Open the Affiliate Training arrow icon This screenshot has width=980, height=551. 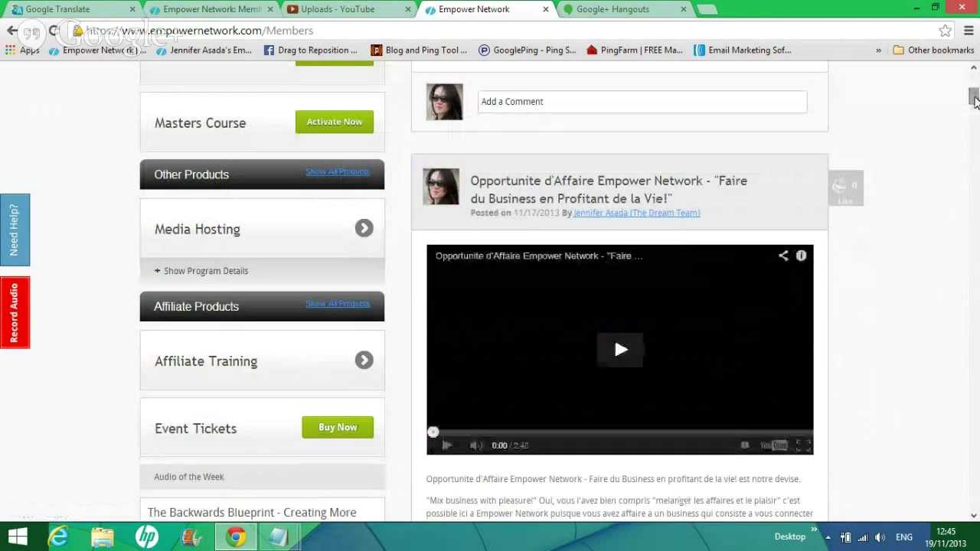coord(364,360)
